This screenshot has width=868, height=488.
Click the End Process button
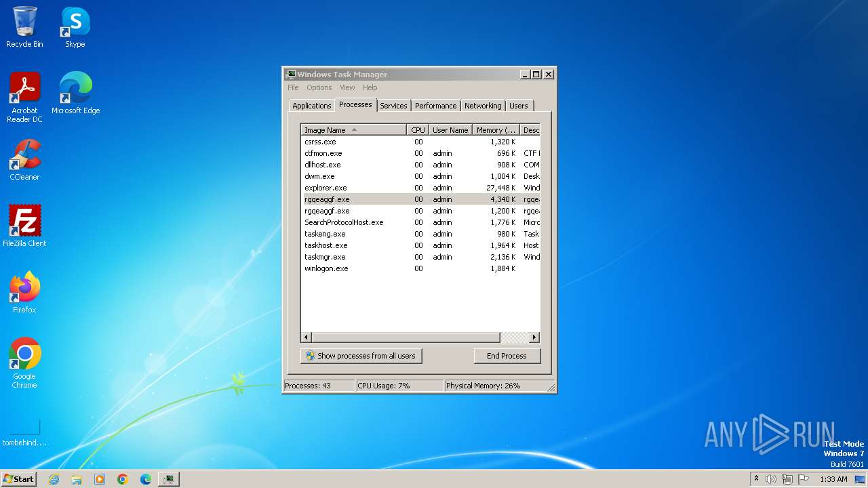coord(507,356)
